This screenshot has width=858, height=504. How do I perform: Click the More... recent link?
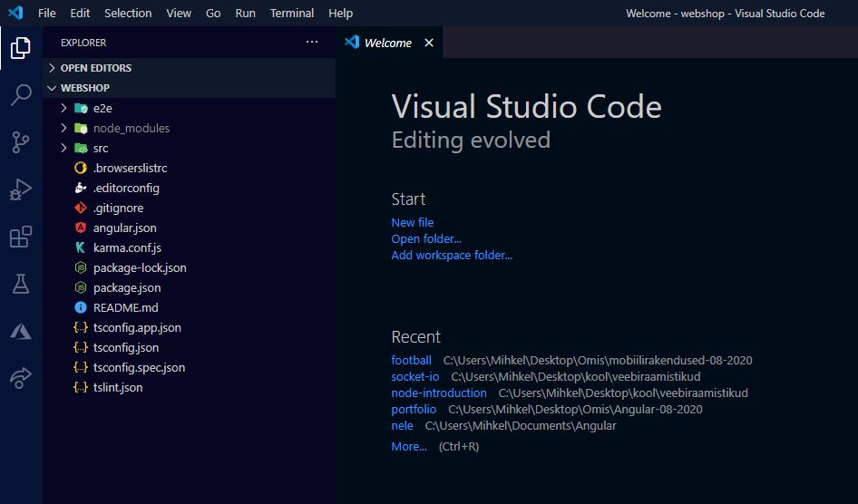point(409,447)
